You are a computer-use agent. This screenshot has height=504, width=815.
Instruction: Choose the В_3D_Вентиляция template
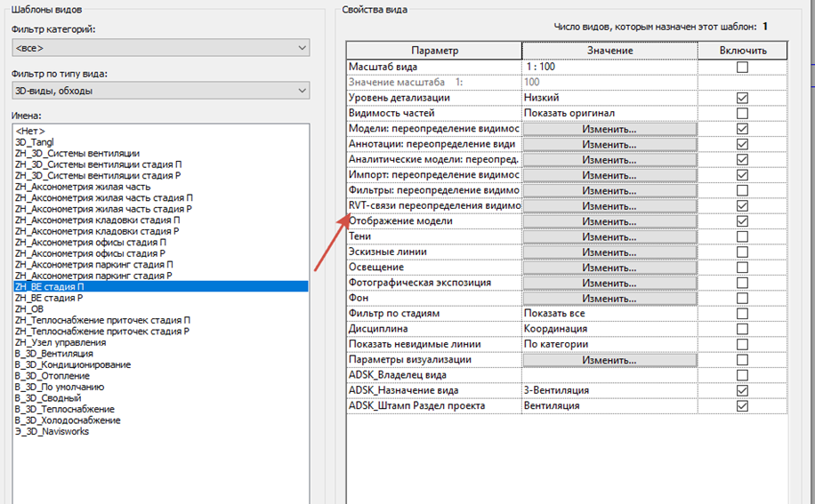point(54,354)
